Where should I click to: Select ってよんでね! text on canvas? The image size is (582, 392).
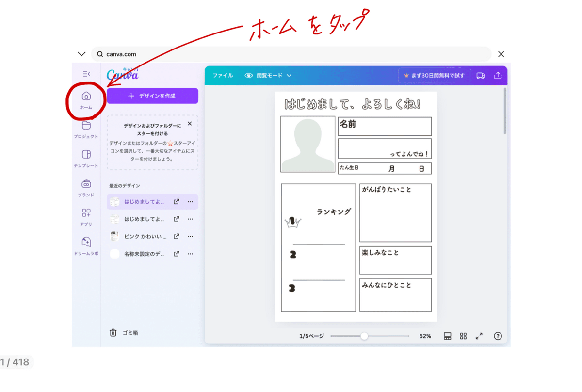click(x=409, y=154)
